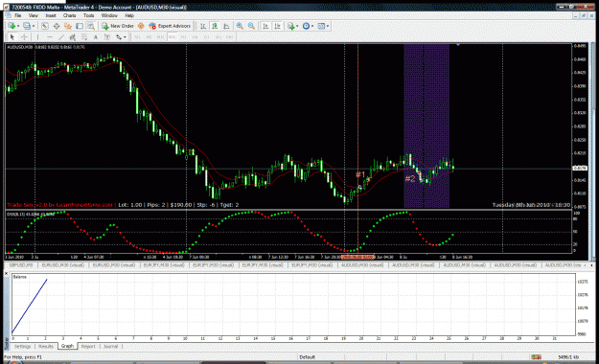Switch to M30 timeframe
This screenshot has width=599, height=364.
tap(172, 37)
